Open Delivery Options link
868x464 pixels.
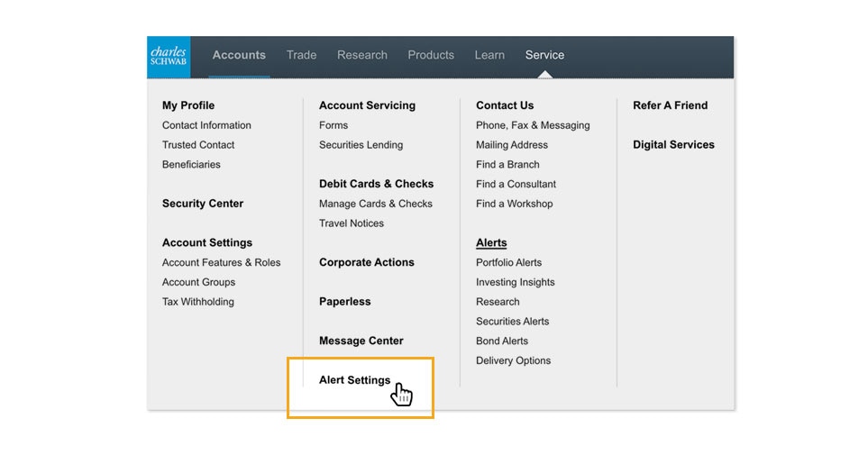(513, 361)
